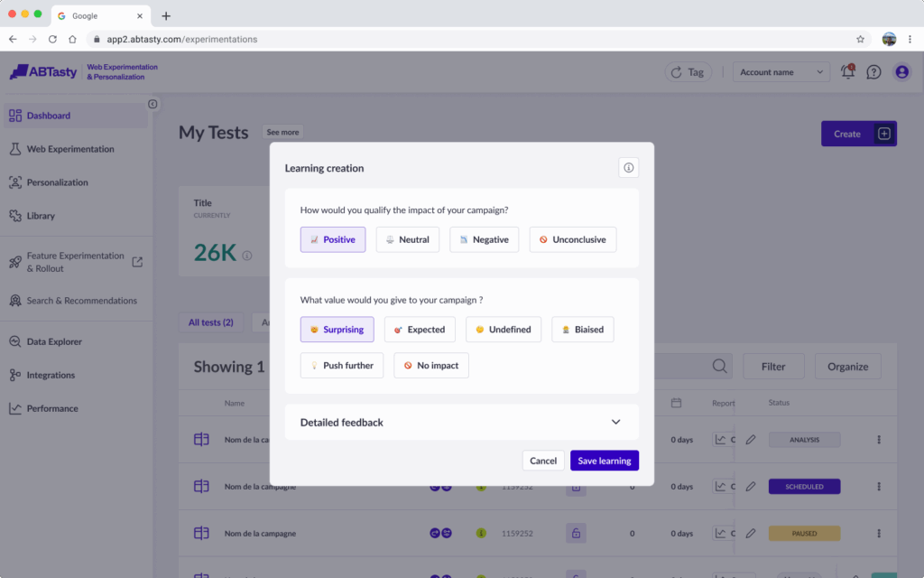This screenshot has width=924, height=578.
Task: Click the Save learning button
Action: [604, 461]
